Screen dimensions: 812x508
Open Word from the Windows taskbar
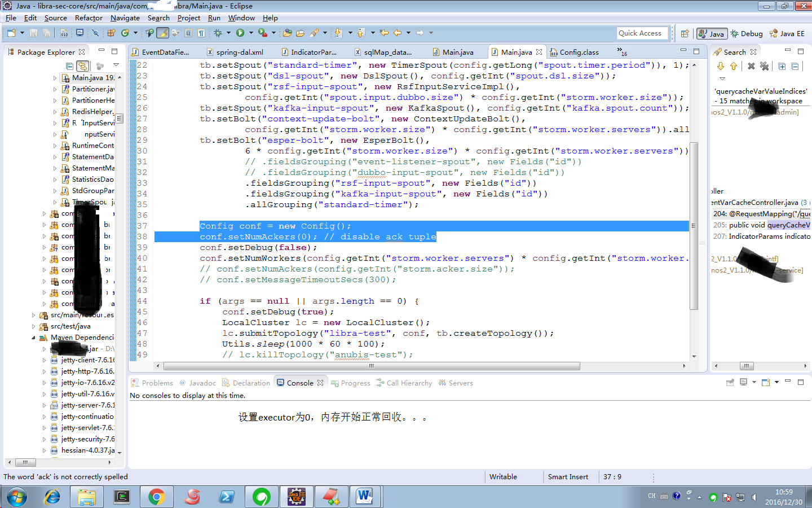pos(365,497)
